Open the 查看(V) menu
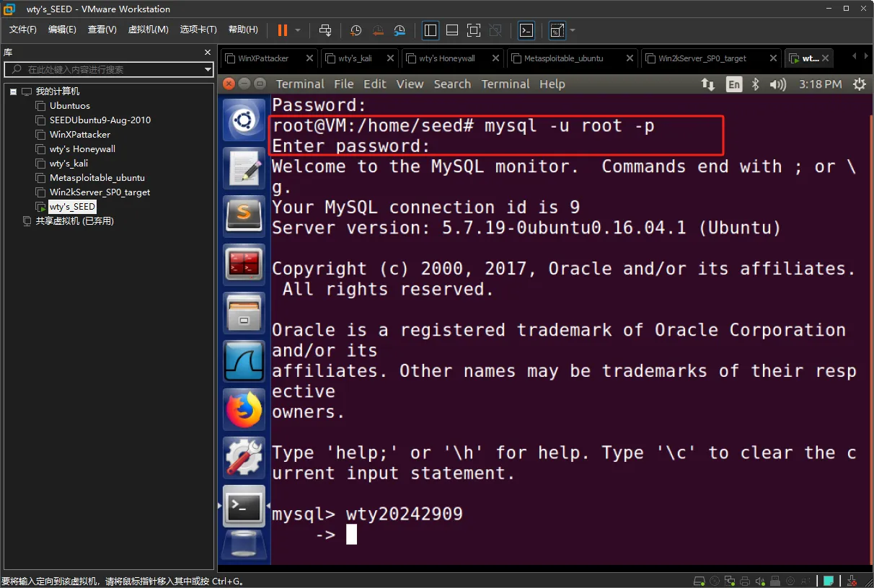The height and width of the screenshot is (588, 874). click(x=102, y=30)
